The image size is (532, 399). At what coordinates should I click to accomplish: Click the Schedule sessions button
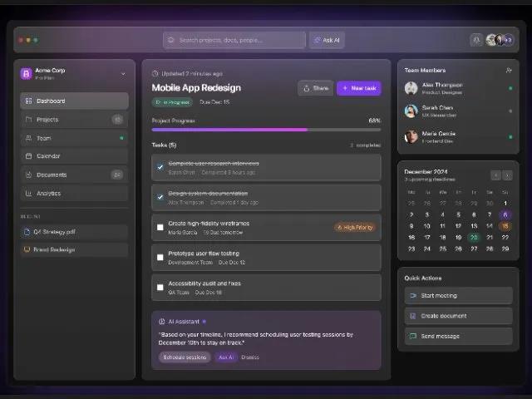[185, 357]
